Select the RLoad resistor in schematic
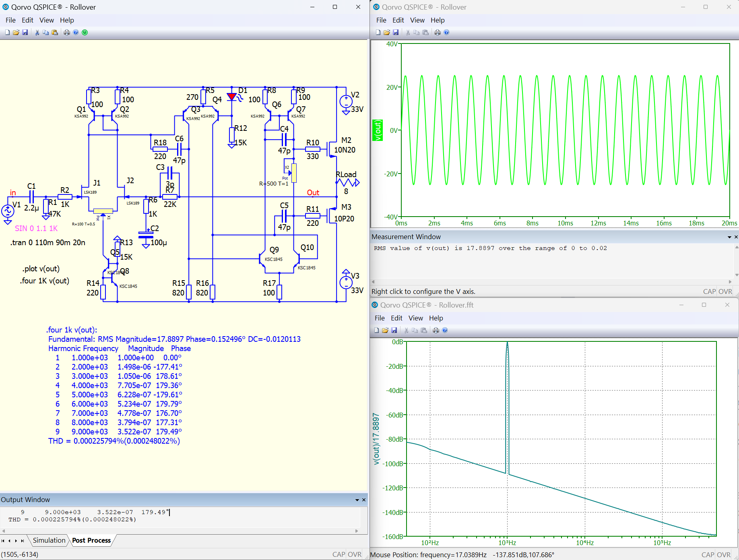 [348, 182]
